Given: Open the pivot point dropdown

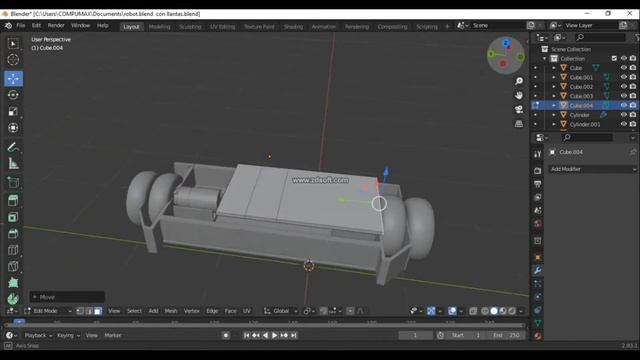Looking at the screenshot, I should [309, 311].
